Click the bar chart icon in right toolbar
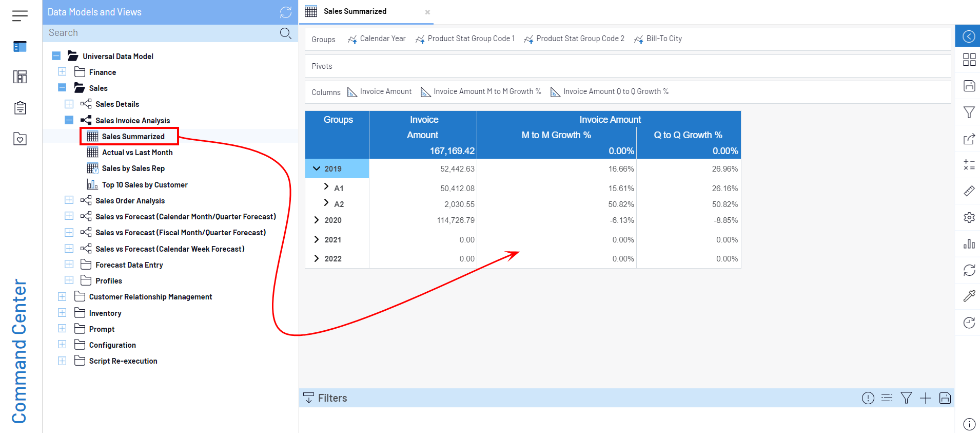Screen dimensions: 980x433 [x=969, y=244]
